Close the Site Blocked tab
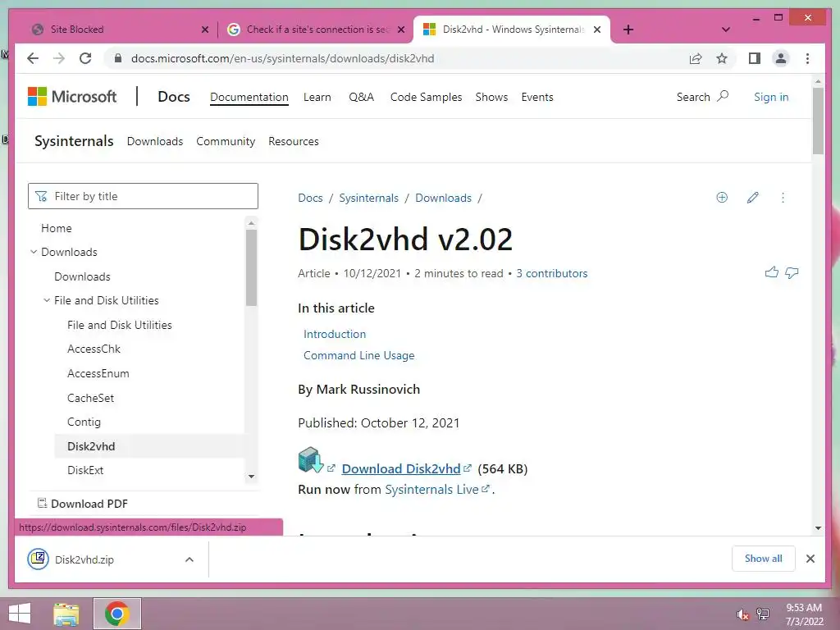The image size is (840, 630). [x=204, y=30]
